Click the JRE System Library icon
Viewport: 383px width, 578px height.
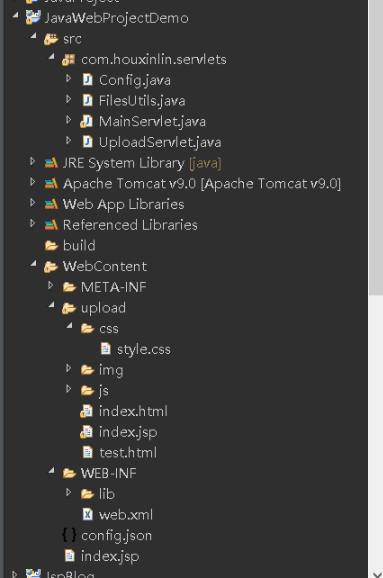coord(51,163)
